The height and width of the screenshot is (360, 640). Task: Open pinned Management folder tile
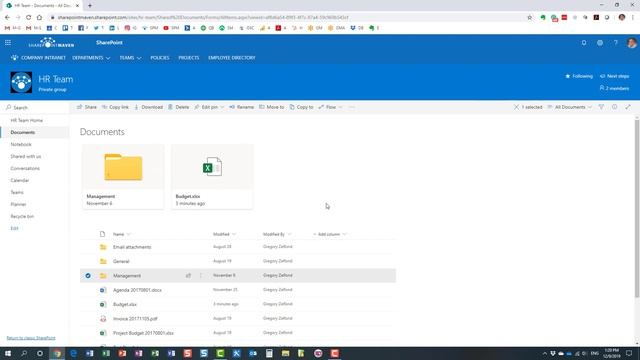[123, 176]
